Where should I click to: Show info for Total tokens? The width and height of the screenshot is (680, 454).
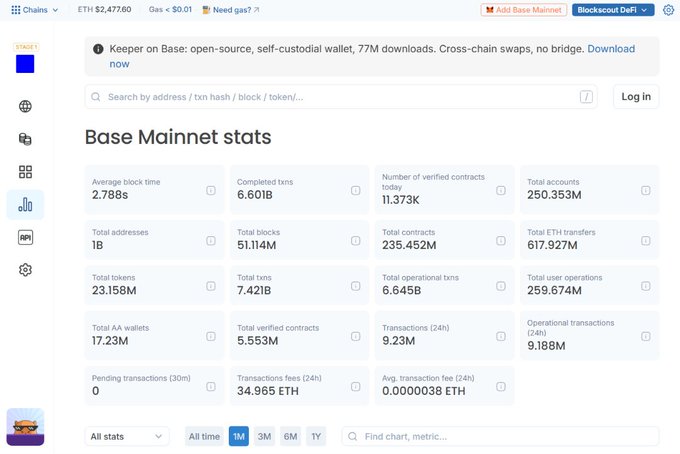[211, 286]
